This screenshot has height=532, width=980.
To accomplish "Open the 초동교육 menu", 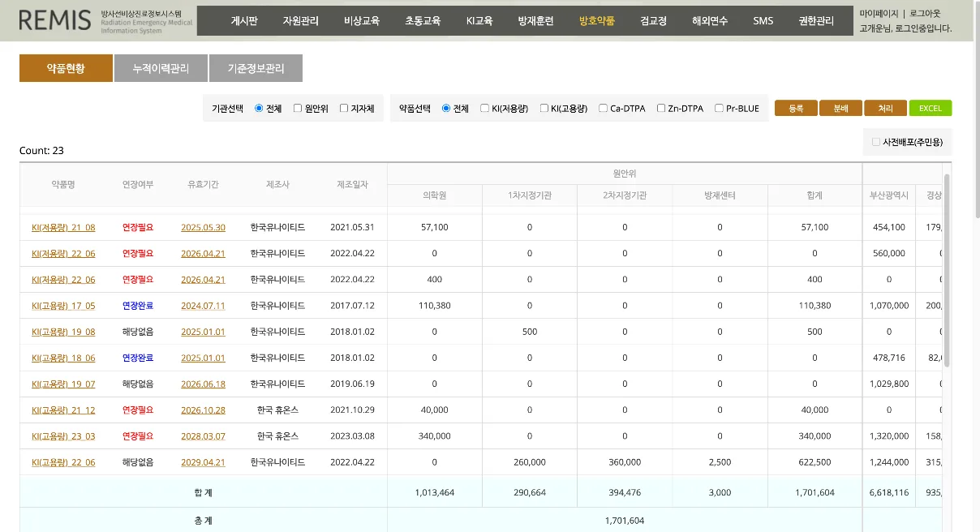I will click(423, 21).
